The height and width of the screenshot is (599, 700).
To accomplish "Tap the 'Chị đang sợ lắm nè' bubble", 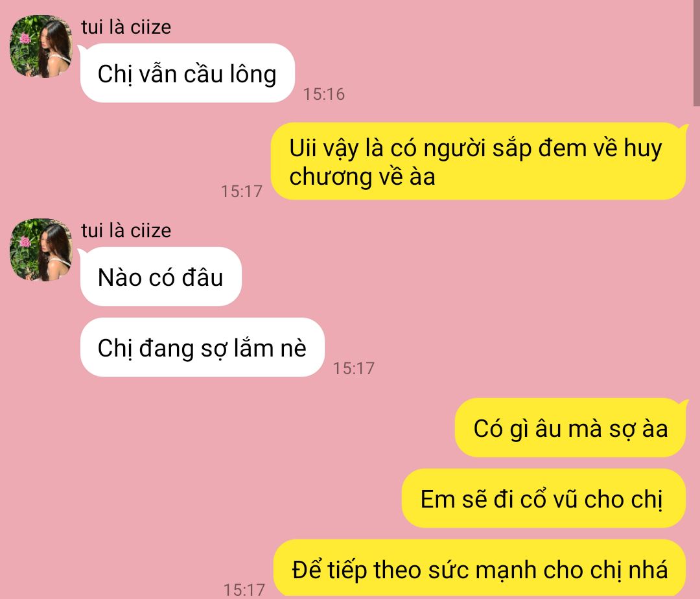I will [x=202, y=347].
